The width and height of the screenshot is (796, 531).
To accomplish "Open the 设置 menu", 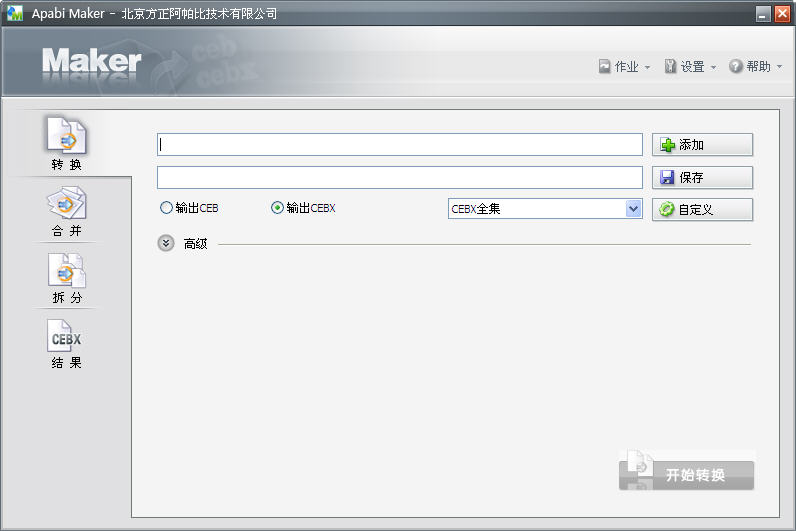I will tap(690, 67).
